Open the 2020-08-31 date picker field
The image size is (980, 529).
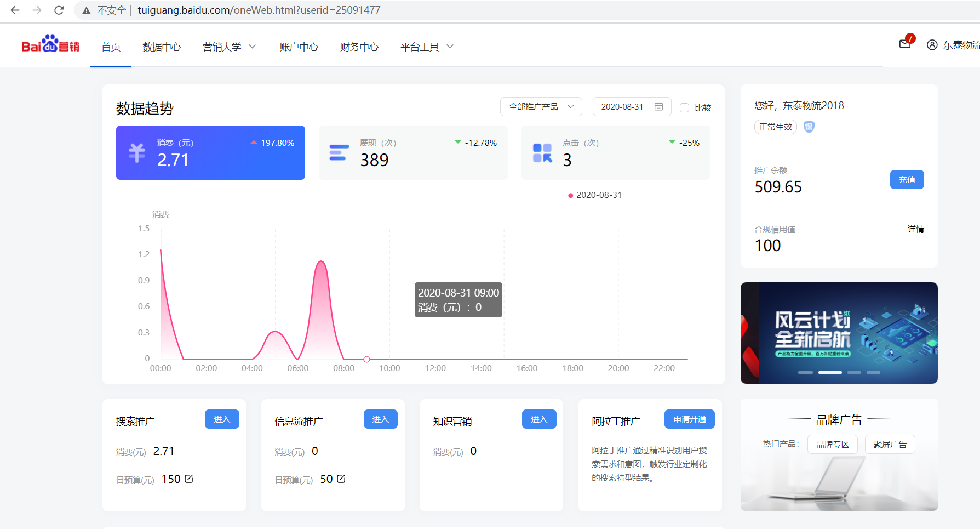click(x=632, y=106)
